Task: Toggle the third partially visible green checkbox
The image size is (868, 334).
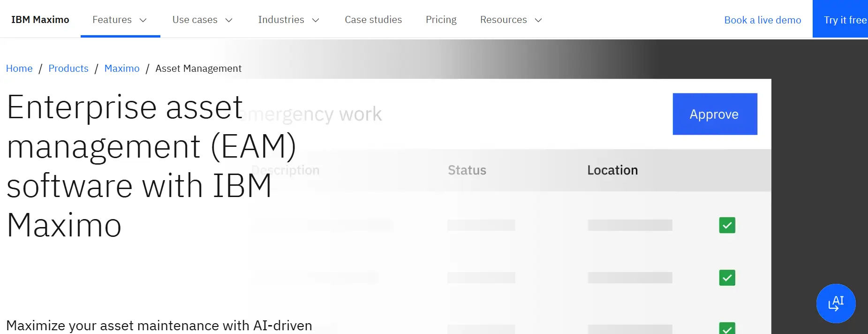Action: [x=727, y=328]
